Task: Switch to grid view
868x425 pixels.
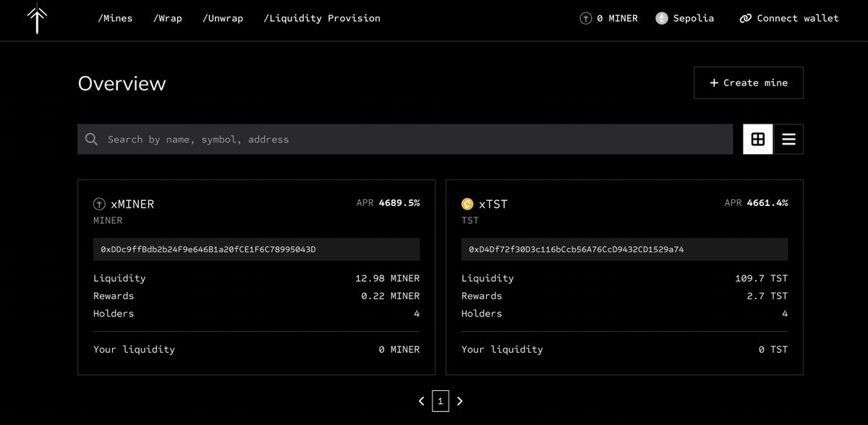Action: pyautogui.click(x=758, y=139)
